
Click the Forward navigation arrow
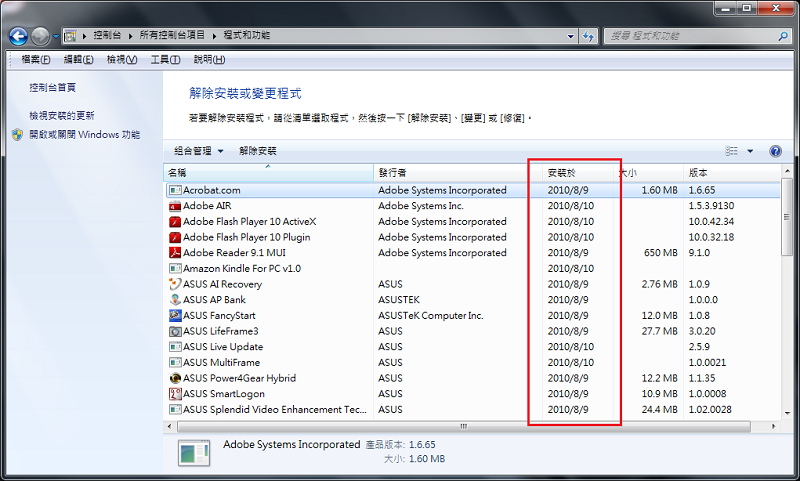pos(40,36)
